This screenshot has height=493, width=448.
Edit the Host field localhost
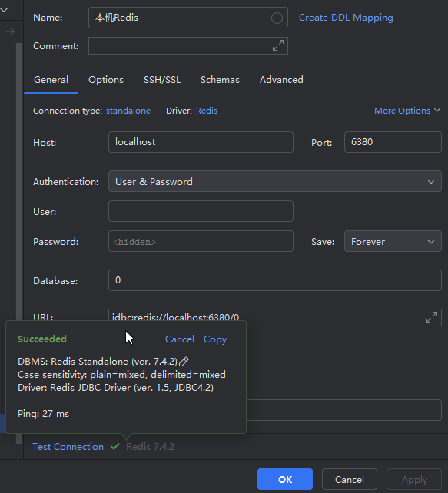[201, 142]
